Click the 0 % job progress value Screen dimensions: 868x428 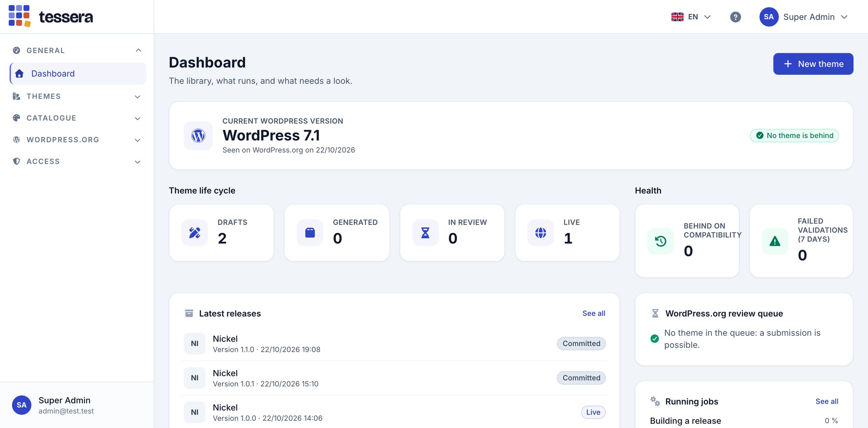(831, 420)
